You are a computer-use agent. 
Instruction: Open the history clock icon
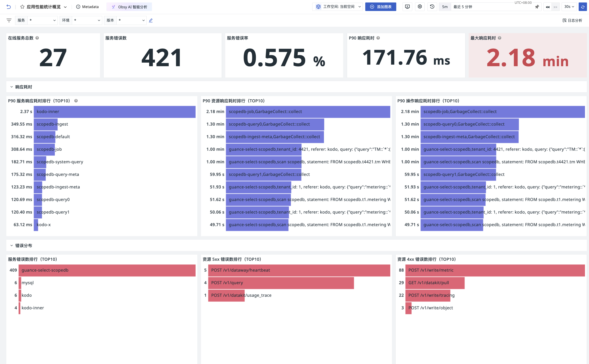coord(432,7)
